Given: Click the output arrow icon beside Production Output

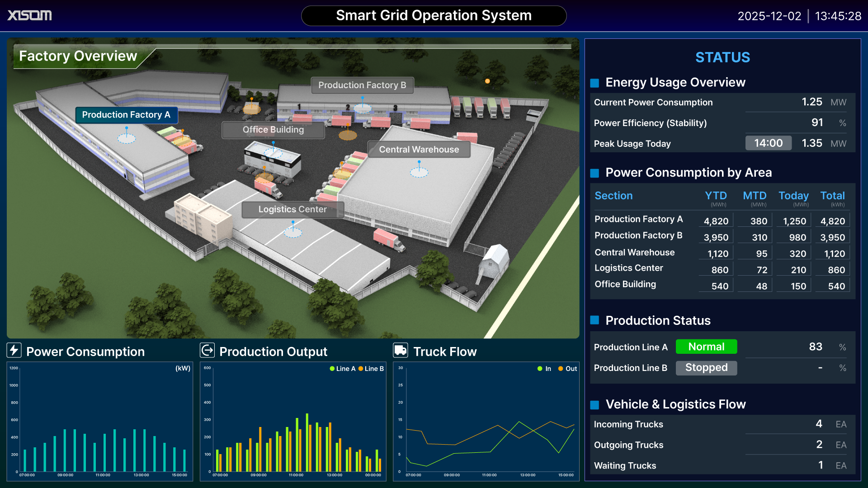Looking at the screenshot, I should click(207, 351).
